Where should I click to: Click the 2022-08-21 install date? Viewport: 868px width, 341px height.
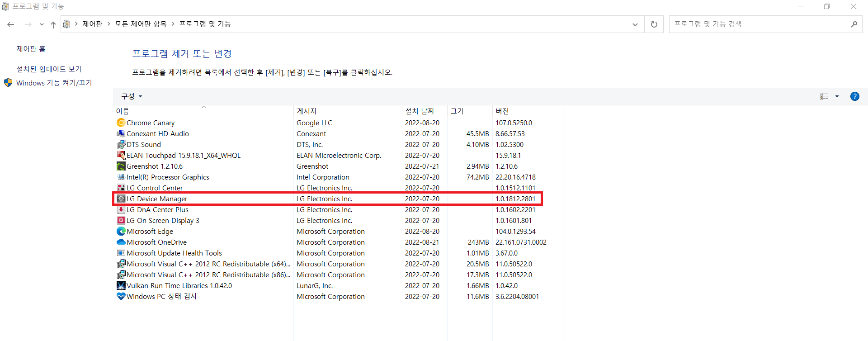tap(422, 242)
